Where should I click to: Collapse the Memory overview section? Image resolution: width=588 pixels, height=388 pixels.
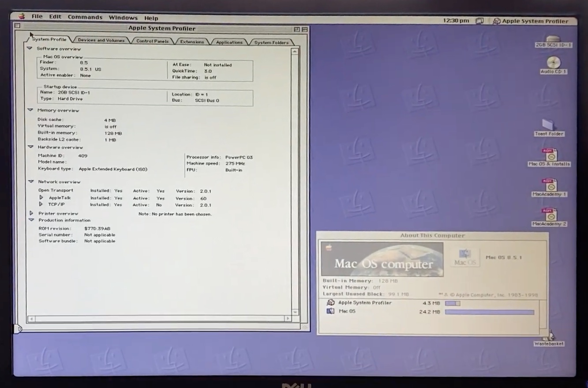[30, 110]
